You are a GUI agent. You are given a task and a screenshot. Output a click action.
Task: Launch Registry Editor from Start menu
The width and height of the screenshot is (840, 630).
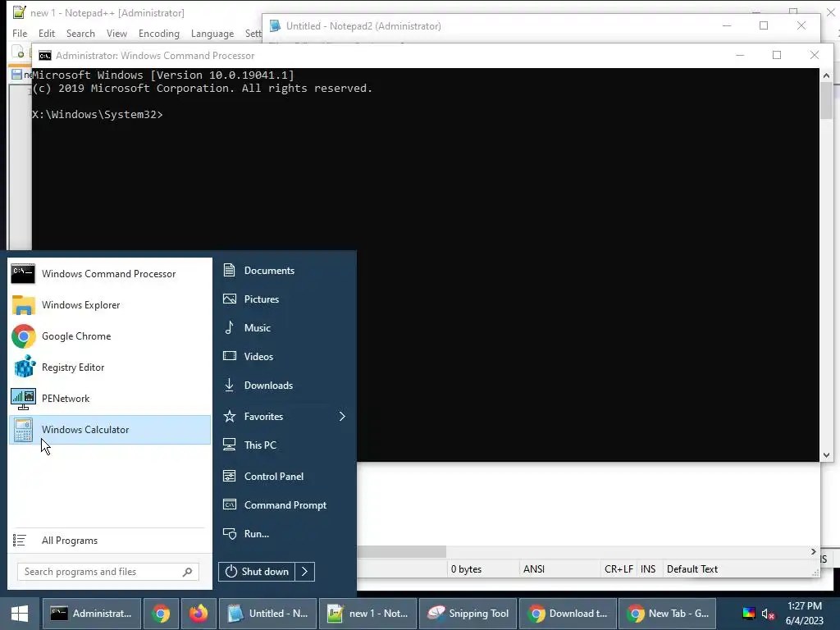coord(110,367)
